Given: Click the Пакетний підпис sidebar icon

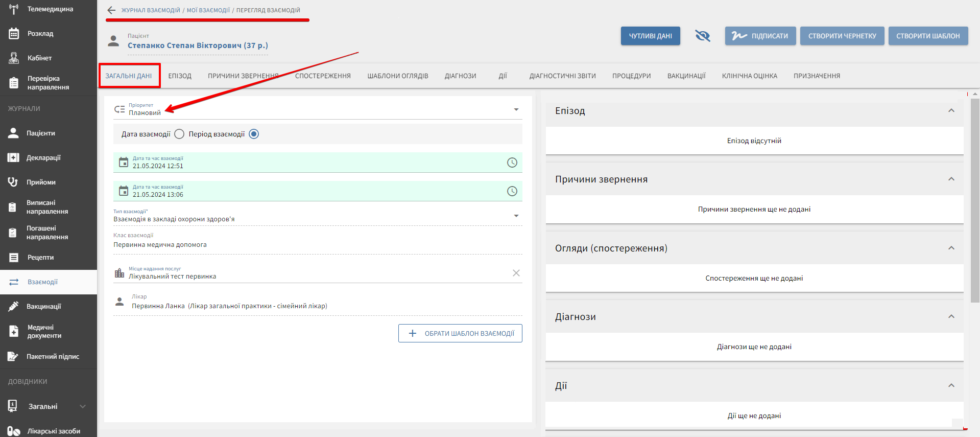Looking at the screenshot, I should coord(14,357).
